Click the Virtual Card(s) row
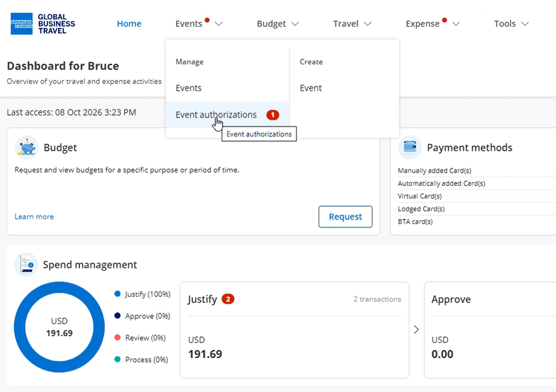Viewport: 556px width, 392px height. click(477, 197)
